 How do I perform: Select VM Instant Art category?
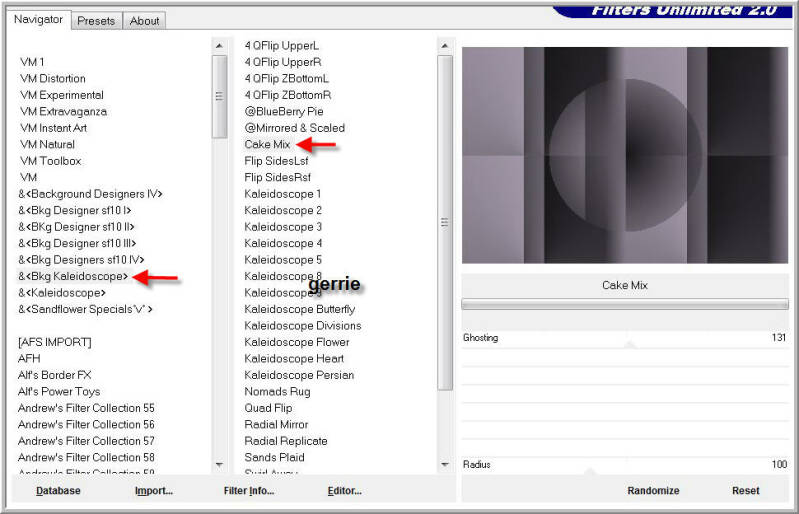coord(54,128)
